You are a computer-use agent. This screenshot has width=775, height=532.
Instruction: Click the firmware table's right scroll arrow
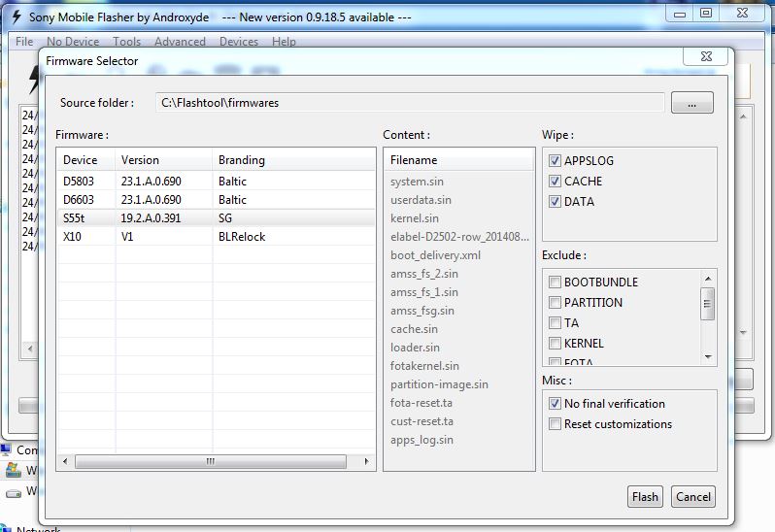(366, 462)
